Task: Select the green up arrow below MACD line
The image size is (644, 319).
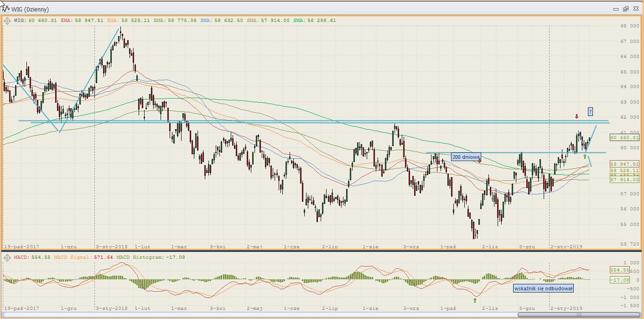Action: [x=475, y=300]
